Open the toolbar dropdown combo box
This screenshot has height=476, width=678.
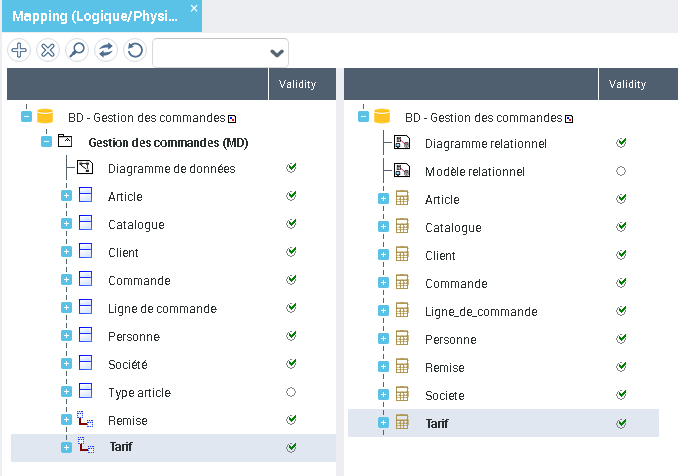click(276, 53)
